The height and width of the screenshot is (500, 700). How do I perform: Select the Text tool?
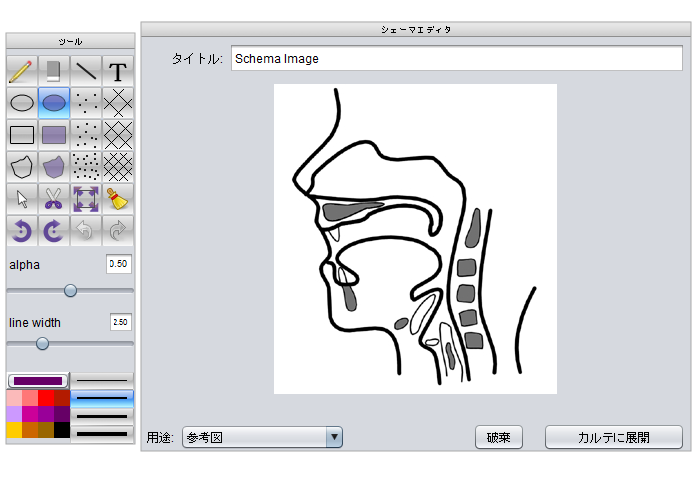[x=118, y=71]
